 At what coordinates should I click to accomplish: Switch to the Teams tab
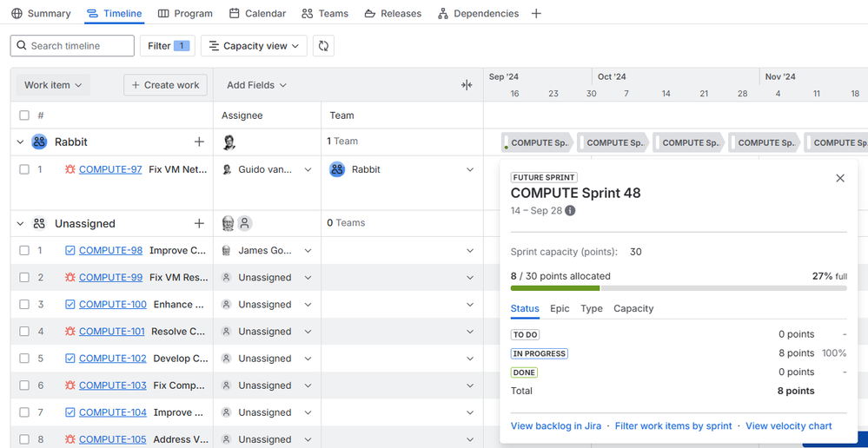[325, 13]
